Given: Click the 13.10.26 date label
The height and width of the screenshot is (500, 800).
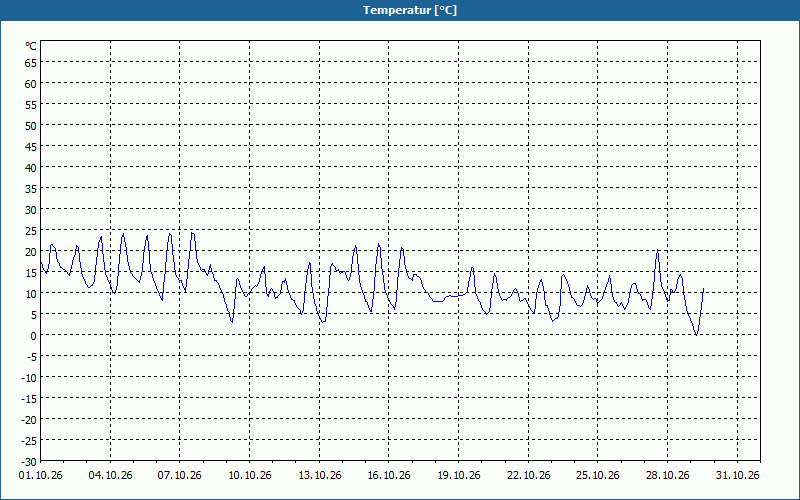Looking at the screenshot, I should [x=319, y=476].
